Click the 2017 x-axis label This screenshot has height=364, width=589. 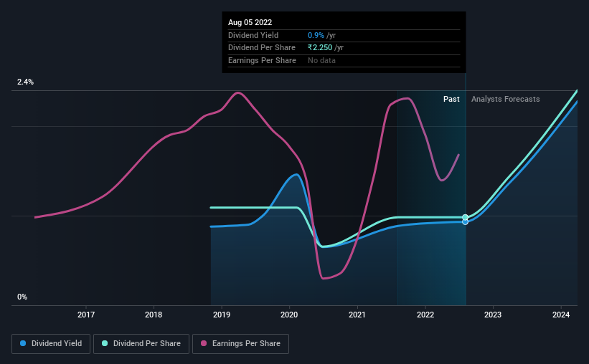86,315
